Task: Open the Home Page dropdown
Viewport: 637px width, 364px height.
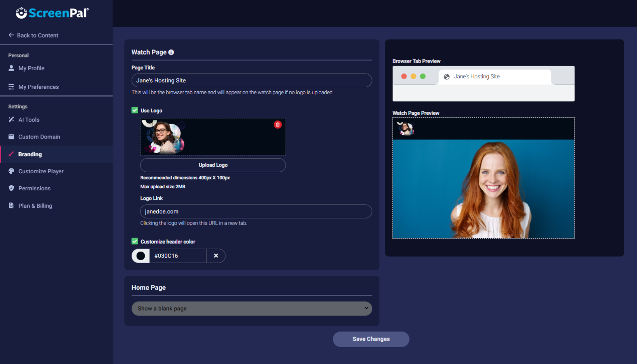Action: click(252, 309)
